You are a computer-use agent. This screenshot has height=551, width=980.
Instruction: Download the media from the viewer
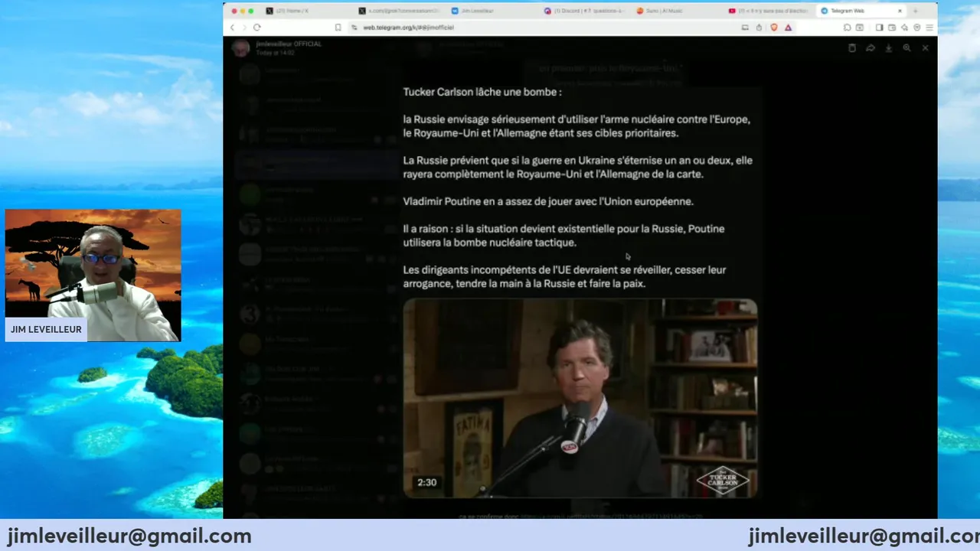pyautogui.click(x=889, y=48)
